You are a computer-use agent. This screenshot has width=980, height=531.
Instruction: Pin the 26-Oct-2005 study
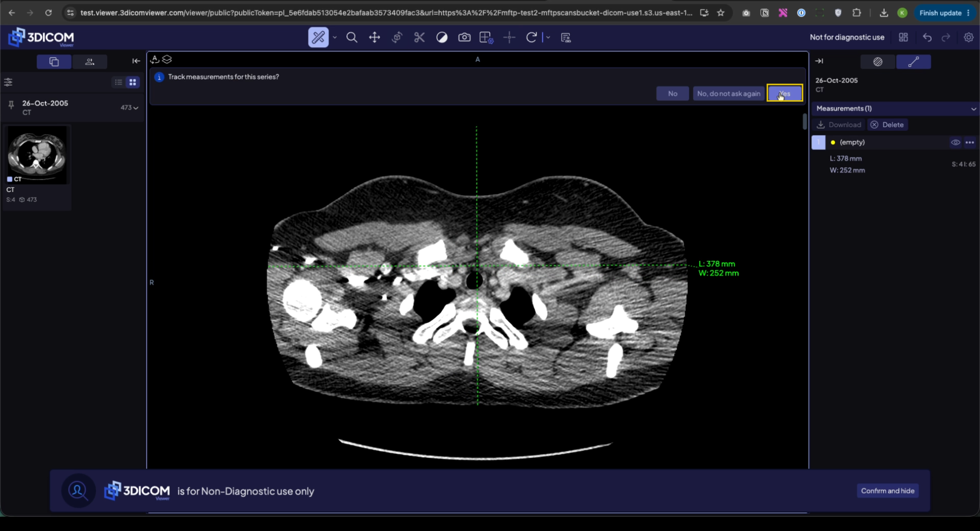click(11, 105)
